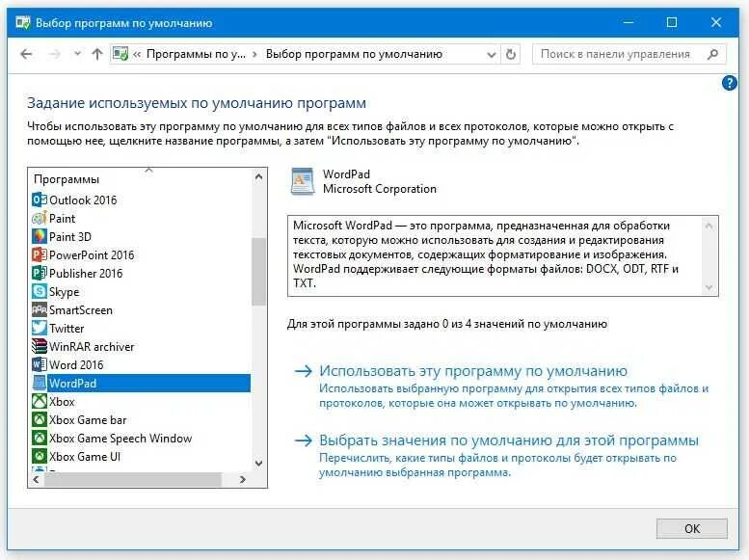Screen dimensions: 749x560
Task: Go back with the left arrow
Action: click(26, 54)
